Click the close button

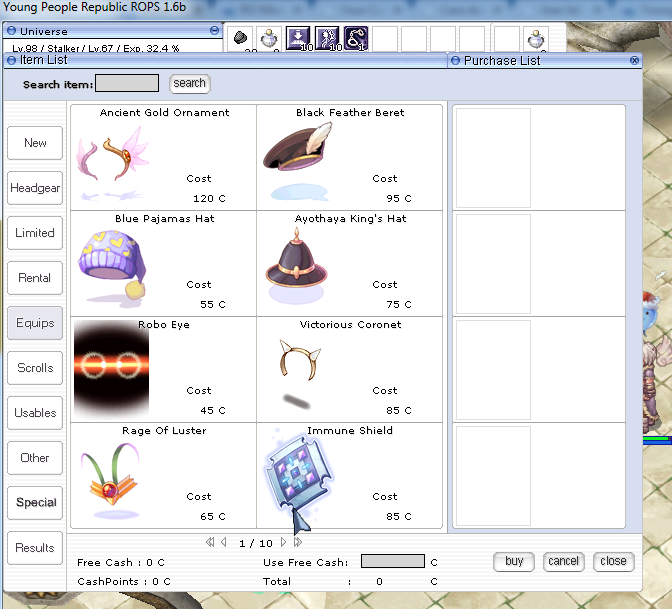(x=613, y=561)
